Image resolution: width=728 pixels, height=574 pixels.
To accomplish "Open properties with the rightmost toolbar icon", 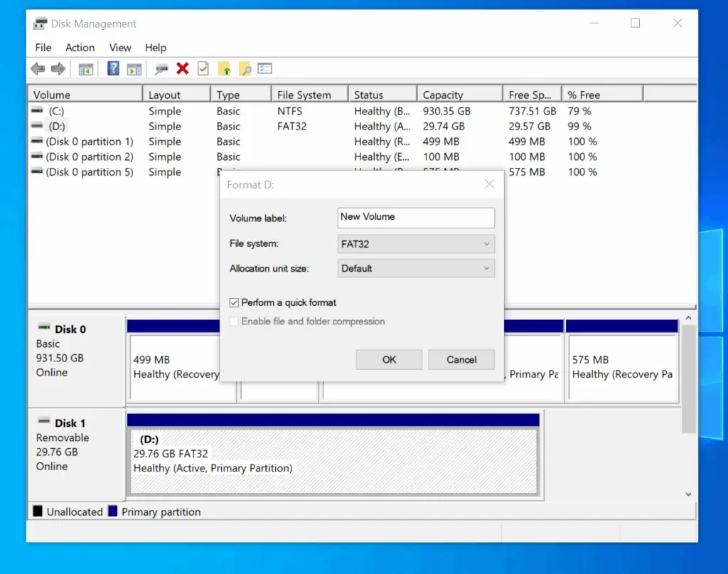I will click(x=264, y=68).
